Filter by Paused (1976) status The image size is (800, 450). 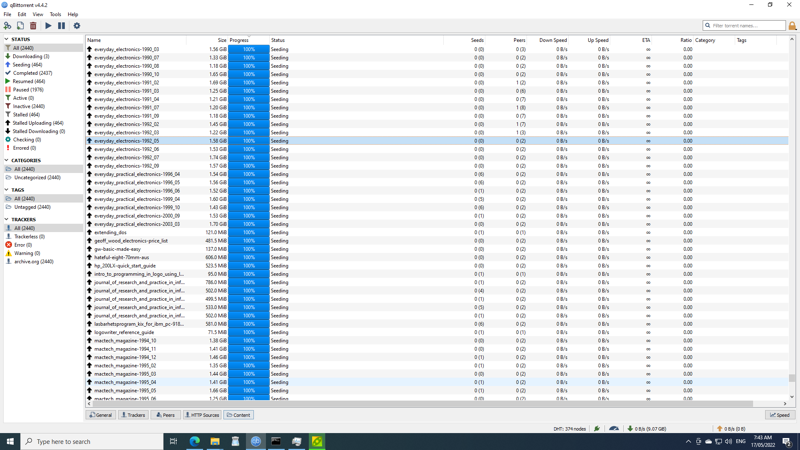[29, 90]
